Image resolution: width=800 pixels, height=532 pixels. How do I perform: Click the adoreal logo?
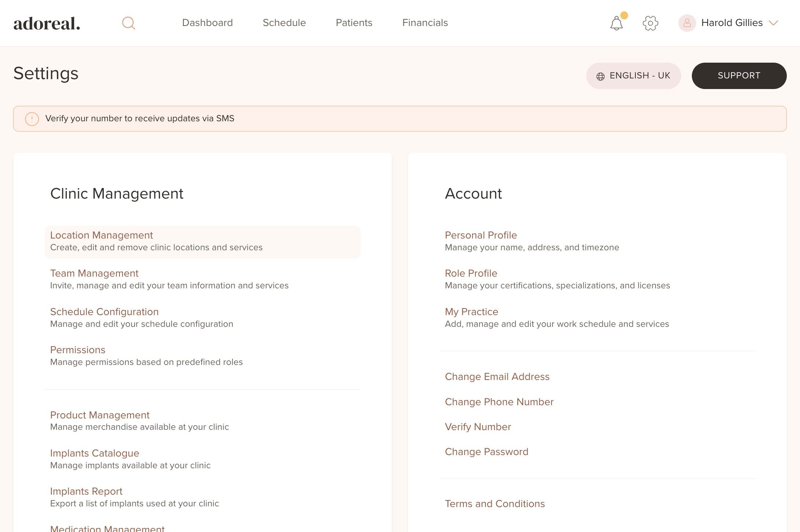[x=47, y=23]
